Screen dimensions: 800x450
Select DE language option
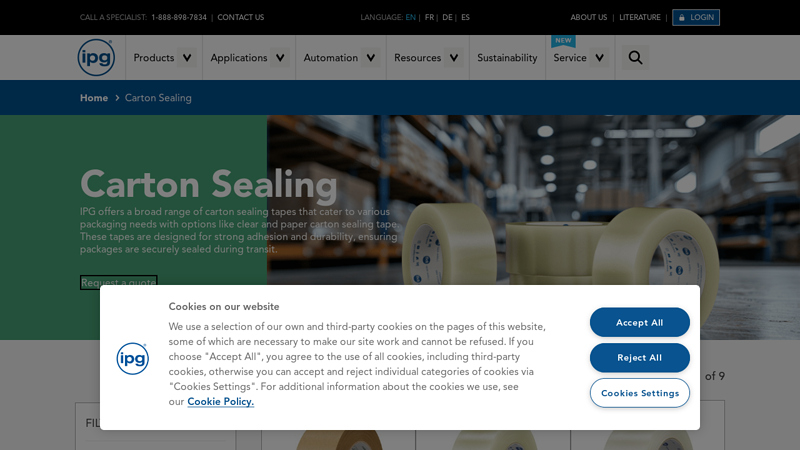point(447,18)
